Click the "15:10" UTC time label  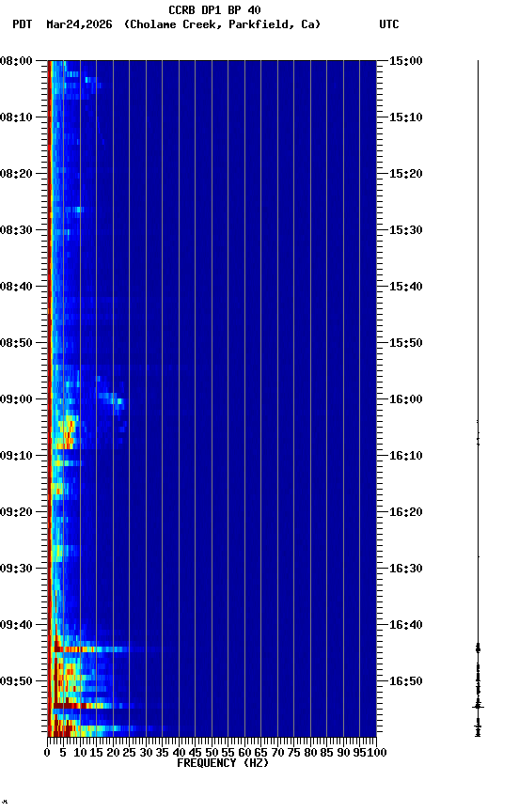pyautogui.click(x=406, y=117)
